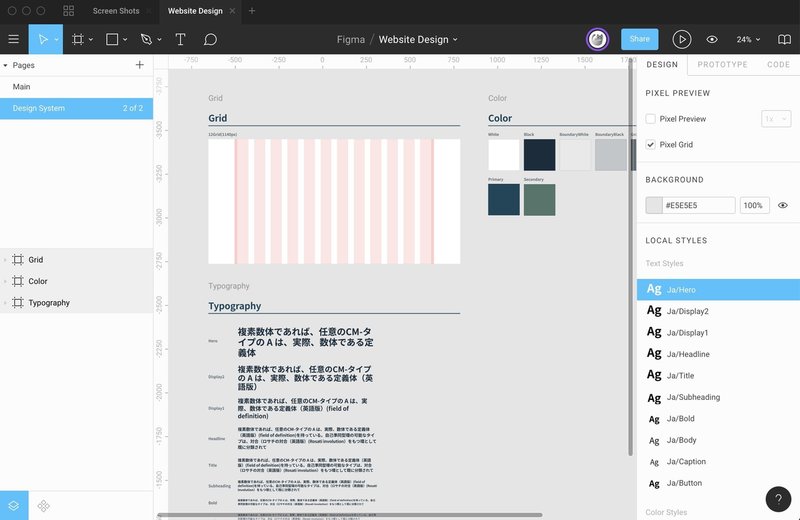Collapse the Pages section arrow

point(5,65)
